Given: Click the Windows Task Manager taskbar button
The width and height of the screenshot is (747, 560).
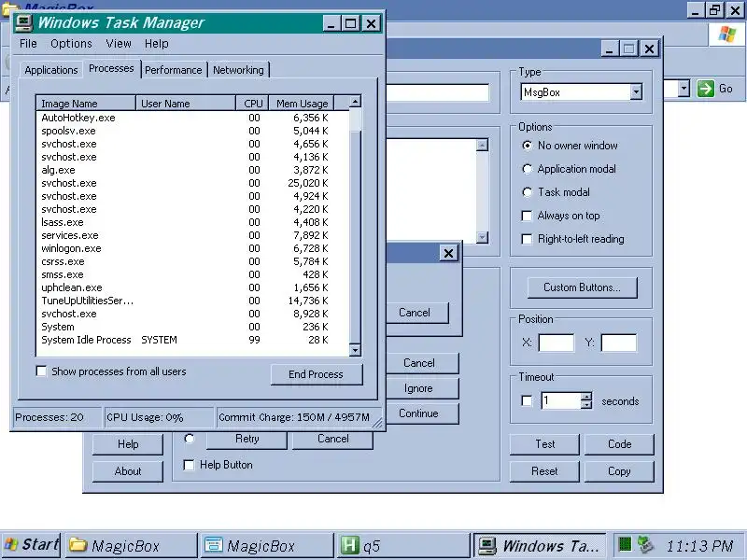Looking at the screenshot, I should (x=540, y=545).
